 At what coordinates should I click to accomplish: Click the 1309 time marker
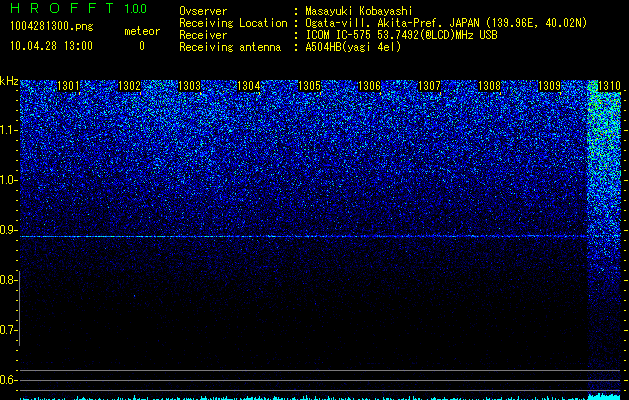point(549,86)
